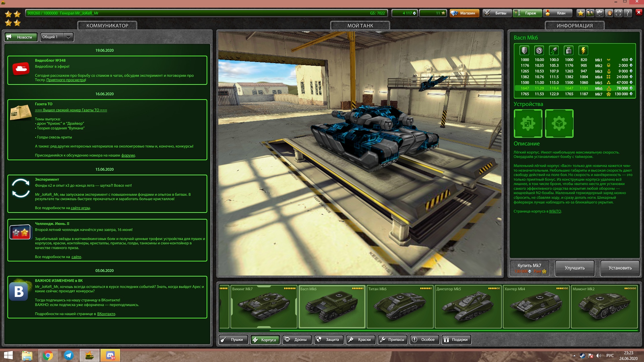Select the Пушки turrets category

coord(233,340)
